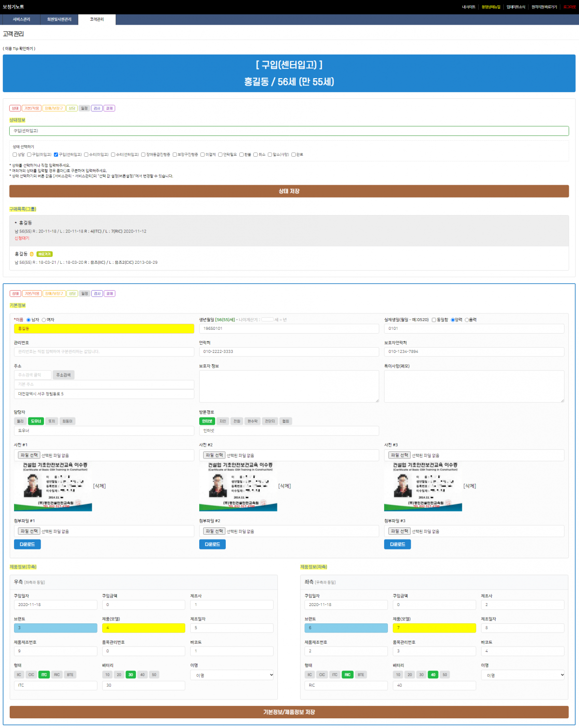Click the green 바로가기 badge
579x728 pixels.
click(x=44, y=254)
